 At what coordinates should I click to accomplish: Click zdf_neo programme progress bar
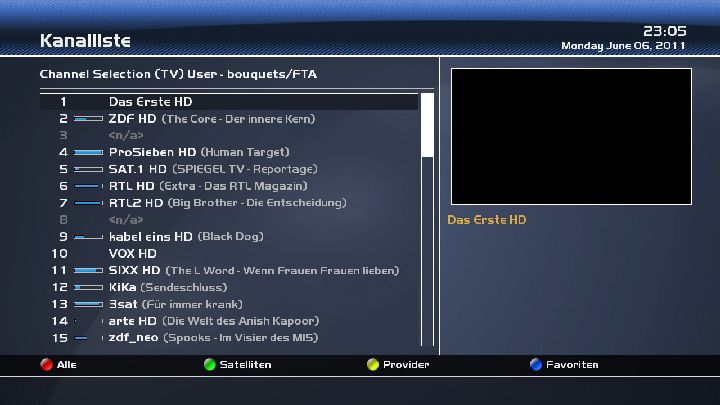tap(89, 338)
